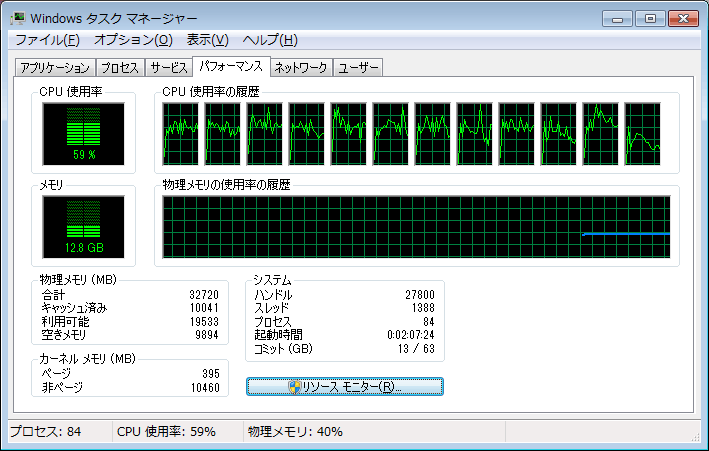The image size is (709, 451).
Task: Click the last CPU usage history graph
Action: point(643,134)
